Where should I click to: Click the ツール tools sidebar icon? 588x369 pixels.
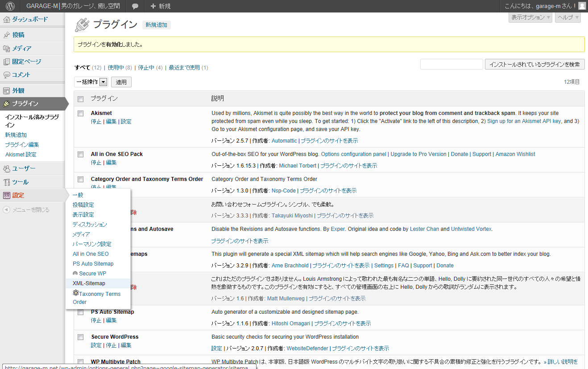coord(6,182)
